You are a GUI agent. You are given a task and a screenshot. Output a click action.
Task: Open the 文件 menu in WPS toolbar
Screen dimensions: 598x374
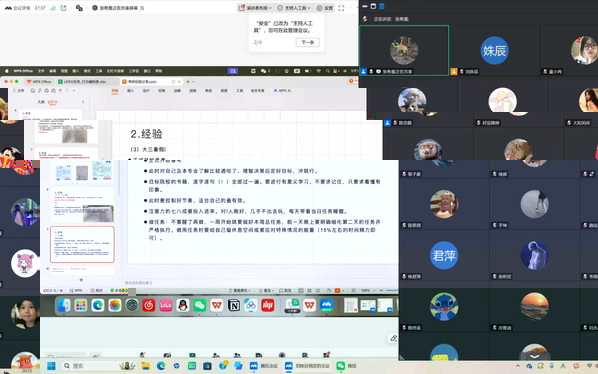(x=19, y=91)
